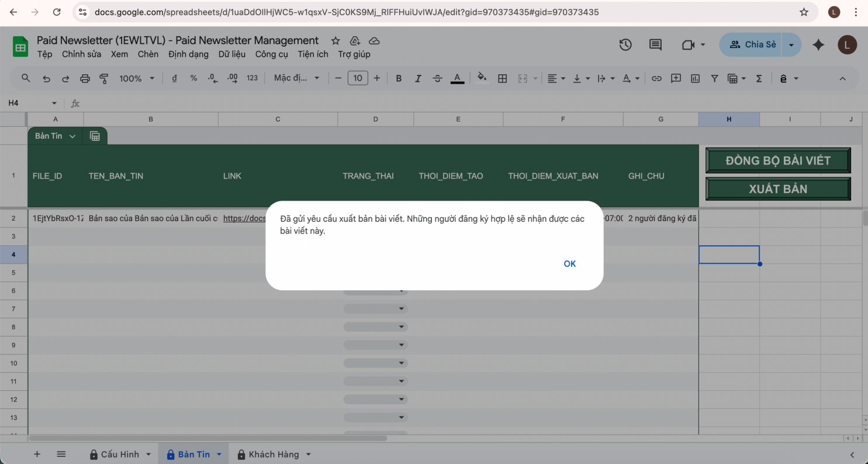Click the redo arrow

(65, 78)
